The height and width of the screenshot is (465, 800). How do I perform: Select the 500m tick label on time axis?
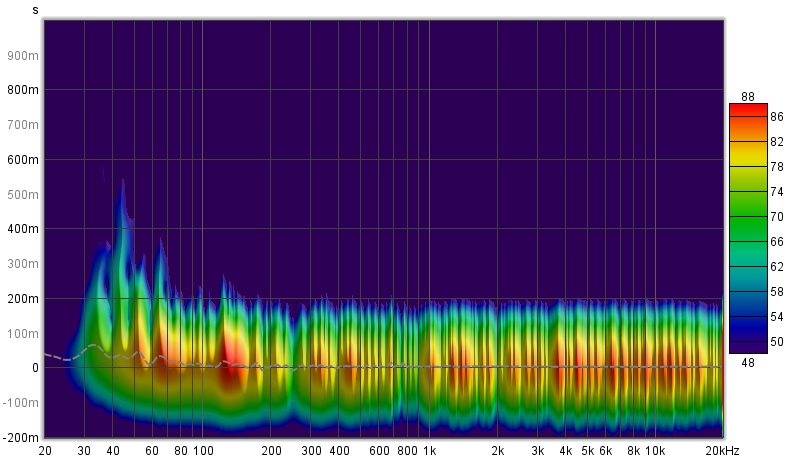click(x=24, y=194)
